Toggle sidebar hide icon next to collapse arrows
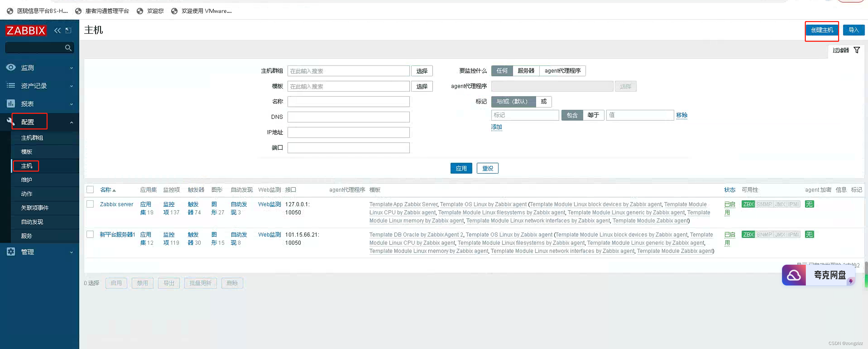Image resolution: width=868 pixels, height=349 pixels. [x=68, y=31]
